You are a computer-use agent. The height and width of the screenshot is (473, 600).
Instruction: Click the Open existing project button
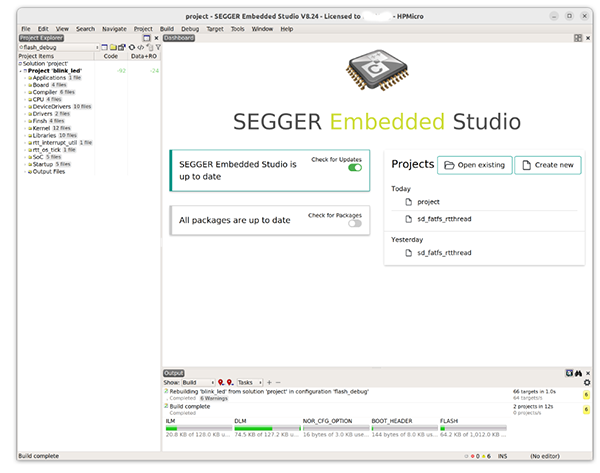click(x=475, y=165)
